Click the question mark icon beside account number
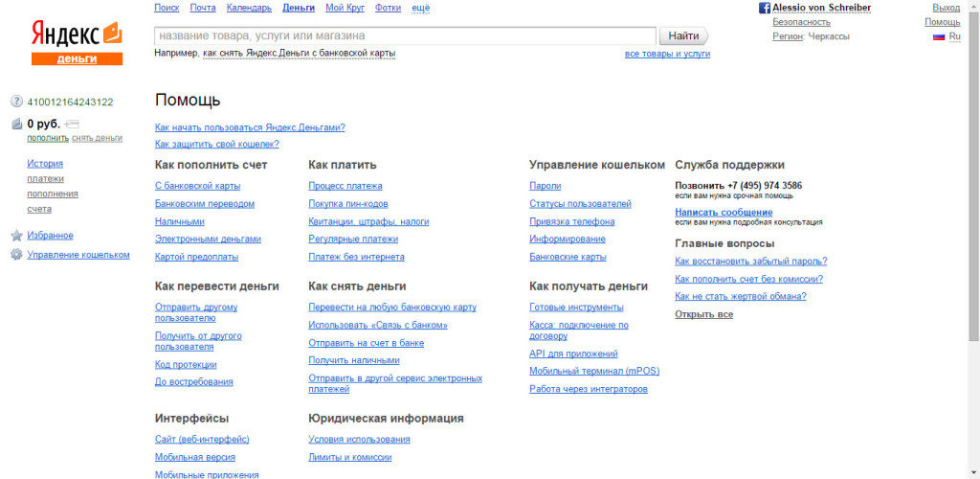980x479 pixels. pyautogui.click(x=16, y=102)
